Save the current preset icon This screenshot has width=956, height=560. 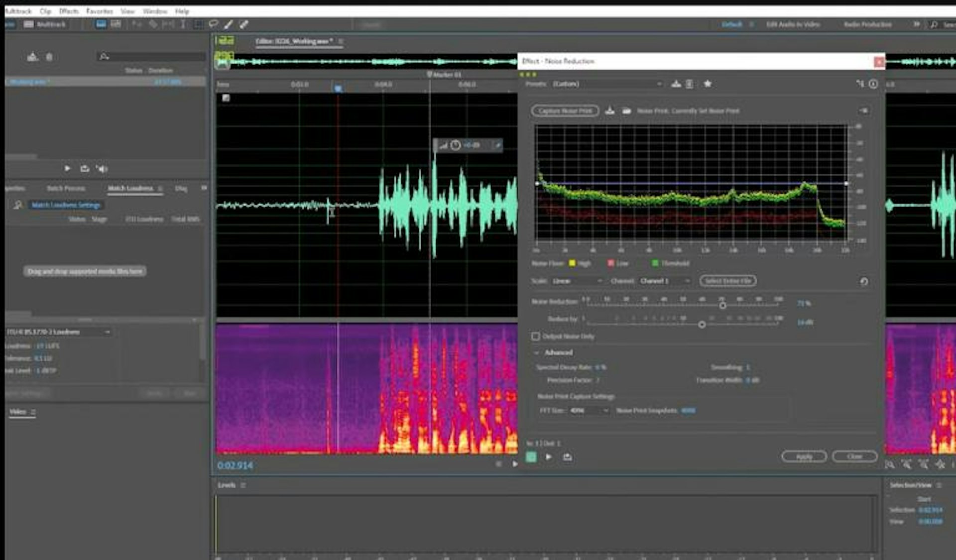coord(676,84)
